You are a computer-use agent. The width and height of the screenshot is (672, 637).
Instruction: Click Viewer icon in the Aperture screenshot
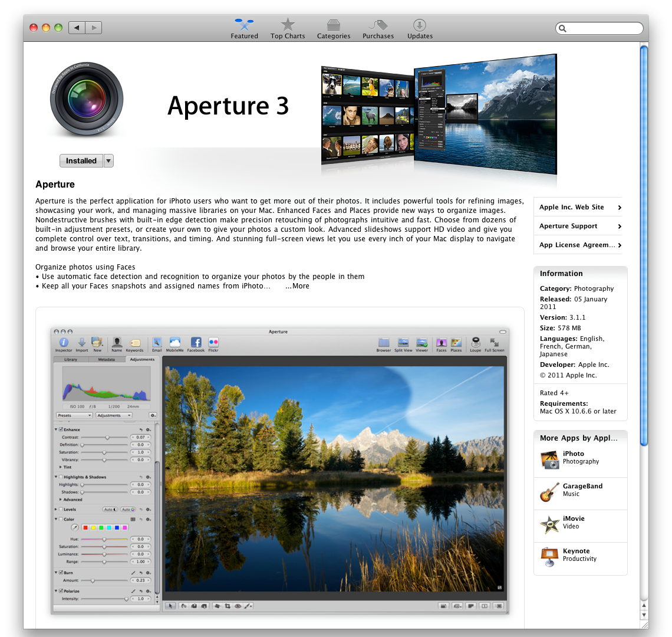point(421,345)
